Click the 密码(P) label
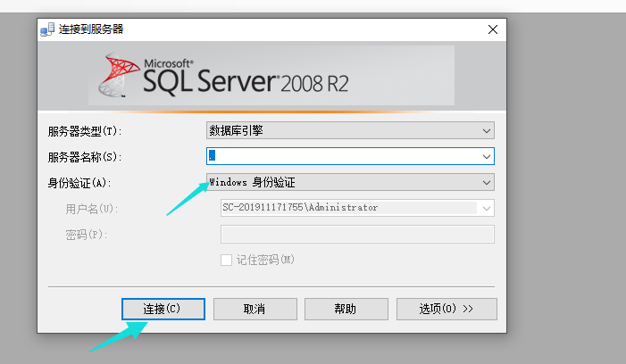The width and height of the screenshot is (626, 364). [x=86, y=235]
